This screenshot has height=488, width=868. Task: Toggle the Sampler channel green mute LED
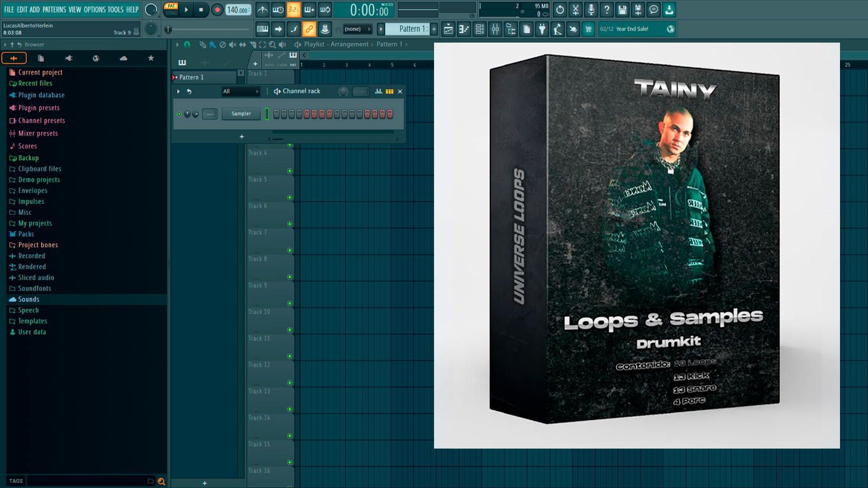179,114
